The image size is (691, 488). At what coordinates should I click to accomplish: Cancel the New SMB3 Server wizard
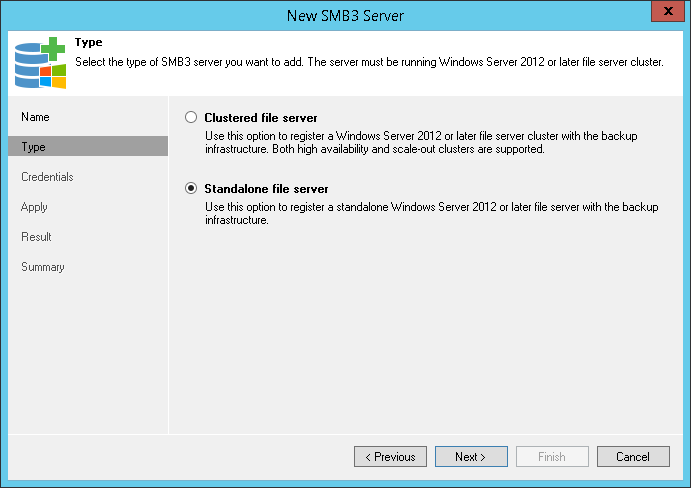click(x=633, y=456)
